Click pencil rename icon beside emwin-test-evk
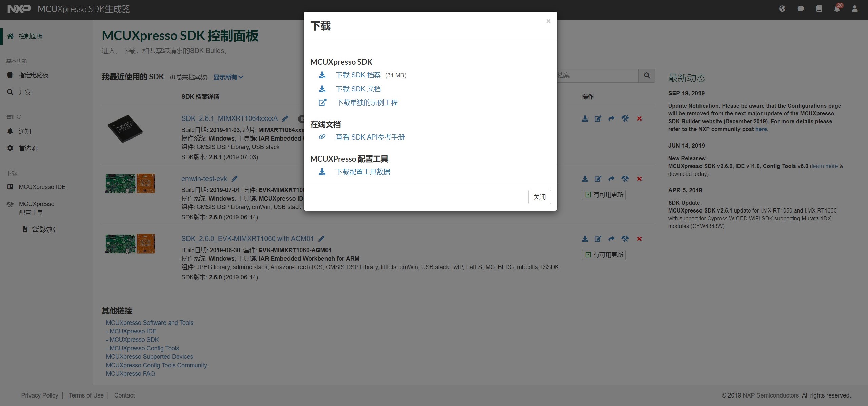 (235, 179)
